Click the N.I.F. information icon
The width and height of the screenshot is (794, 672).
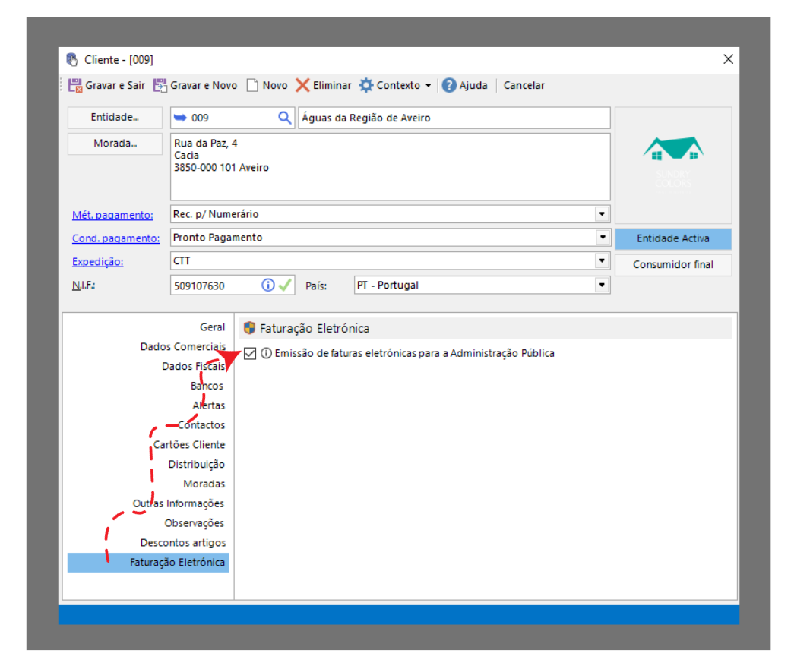pyautogui.click(x=267, y=286)
